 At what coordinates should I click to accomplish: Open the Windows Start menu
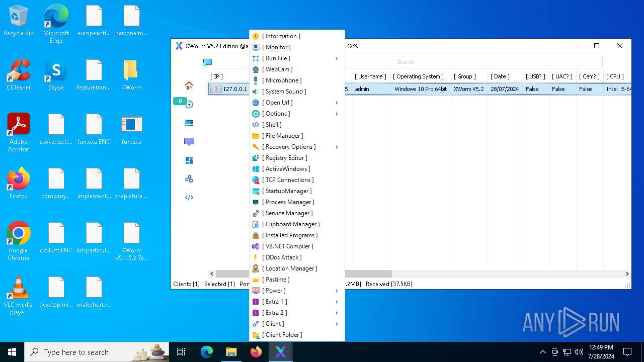coord(12,352)
